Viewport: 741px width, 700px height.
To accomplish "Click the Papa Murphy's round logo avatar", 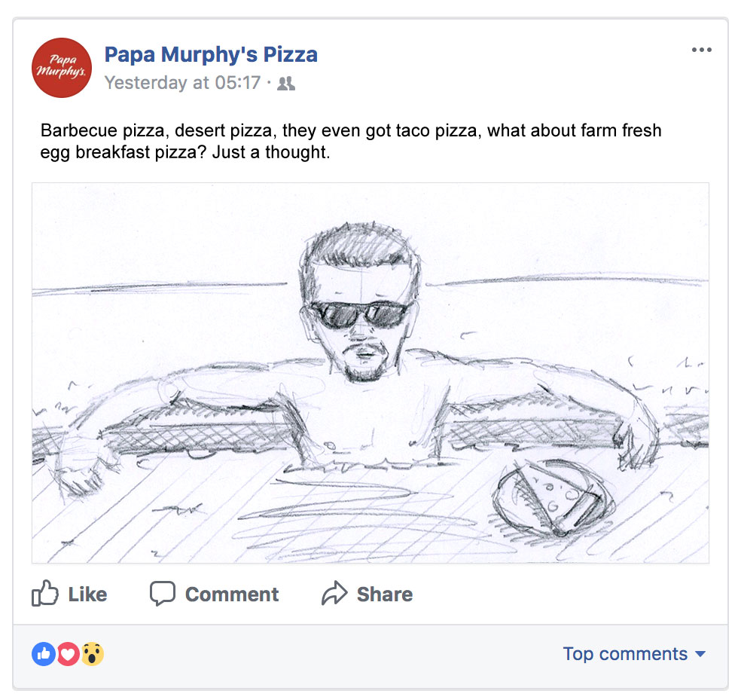I will [x=62, y=68].
